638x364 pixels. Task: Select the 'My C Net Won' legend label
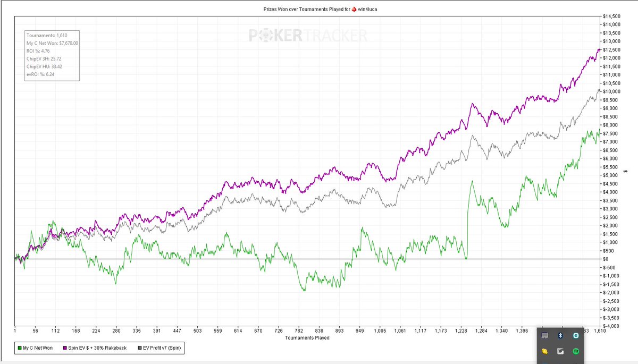point(38,349)
